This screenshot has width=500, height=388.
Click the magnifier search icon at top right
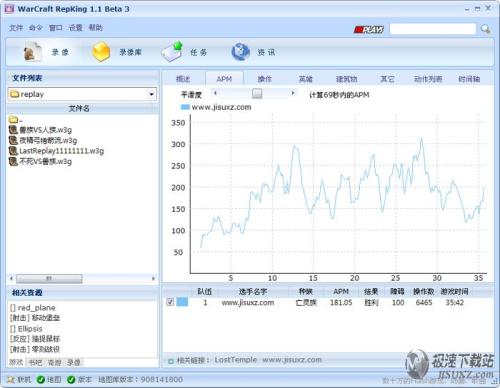pyautogui.click(x=485, y=29)
